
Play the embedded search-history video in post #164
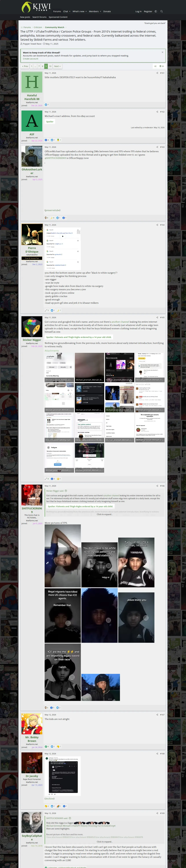[62, 236]
